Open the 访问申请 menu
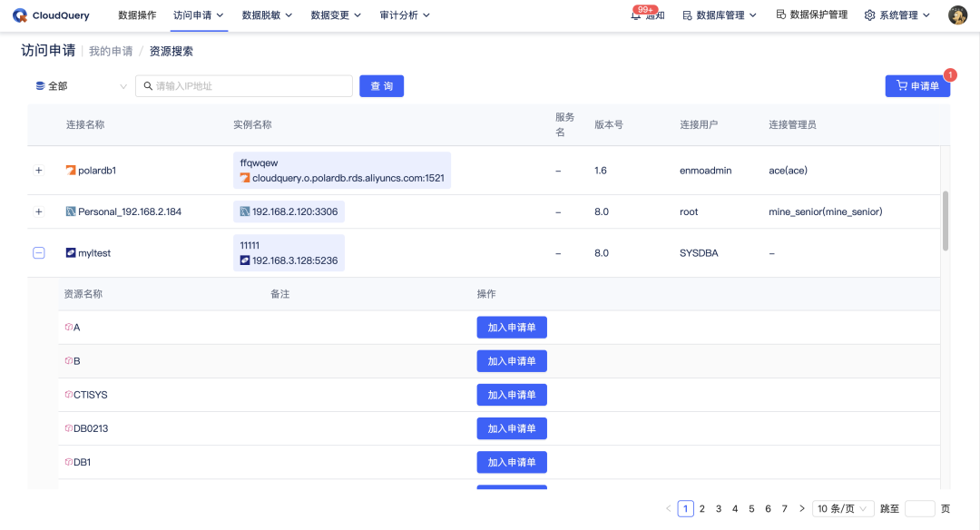The height and width of the screenshot is (530, 980). (198, 15)
